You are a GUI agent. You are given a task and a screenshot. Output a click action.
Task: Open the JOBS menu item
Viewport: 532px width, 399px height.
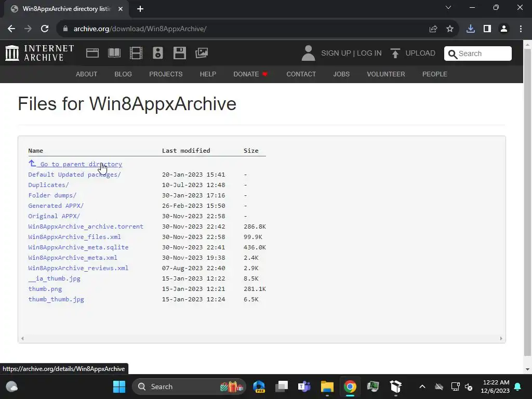[341, 74]
